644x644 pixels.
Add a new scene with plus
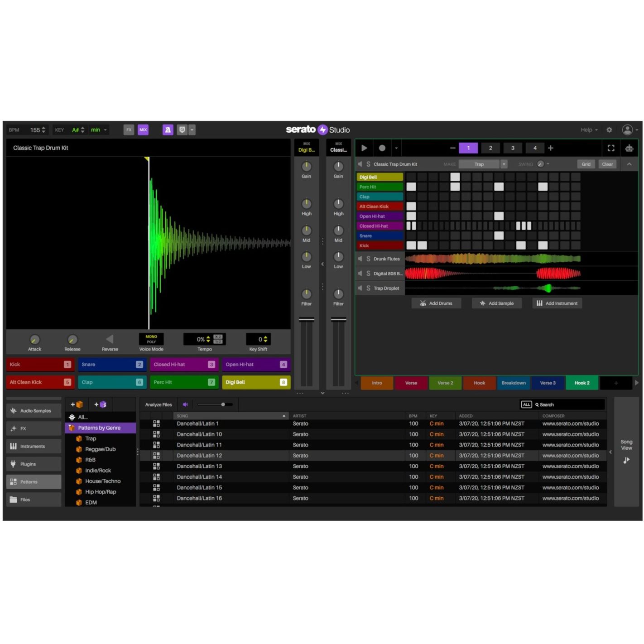[x=616, y=383]
